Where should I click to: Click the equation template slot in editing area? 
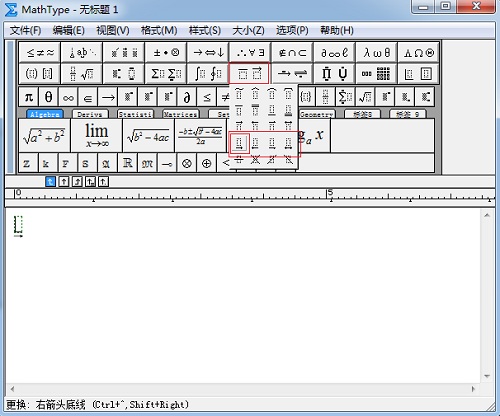(x=18, y=224)
